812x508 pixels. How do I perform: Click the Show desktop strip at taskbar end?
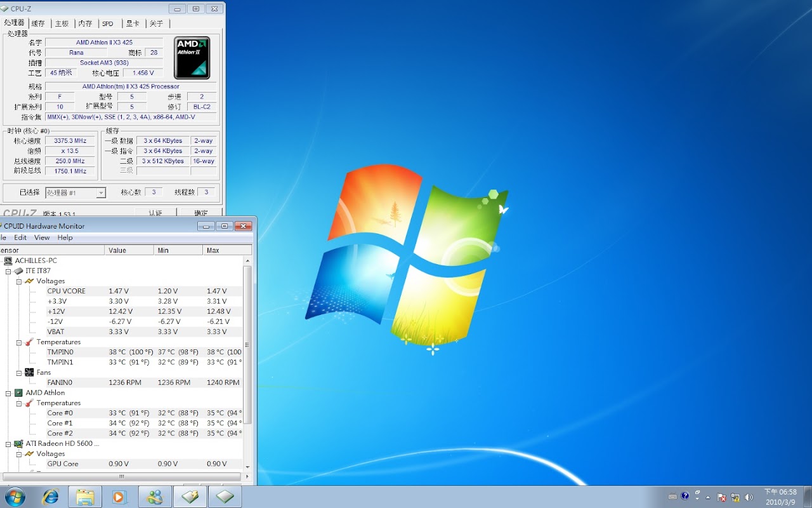coord(808,497)
